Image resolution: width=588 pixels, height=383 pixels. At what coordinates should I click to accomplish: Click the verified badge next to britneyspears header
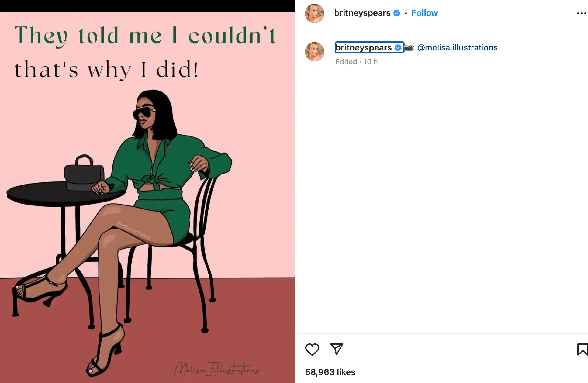click(397, 13)
